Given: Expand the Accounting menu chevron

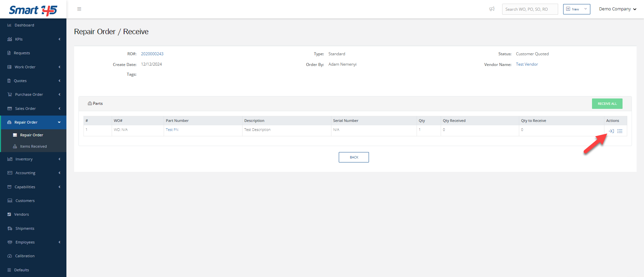Looking at the screenshot, I should [x=59, y=173].
